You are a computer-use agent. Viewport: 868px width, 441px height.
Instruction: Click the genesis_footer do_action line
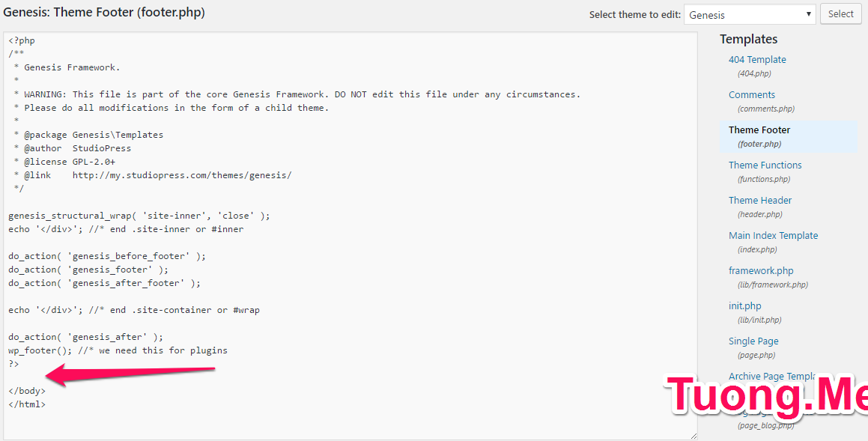(x=88, y=270)
